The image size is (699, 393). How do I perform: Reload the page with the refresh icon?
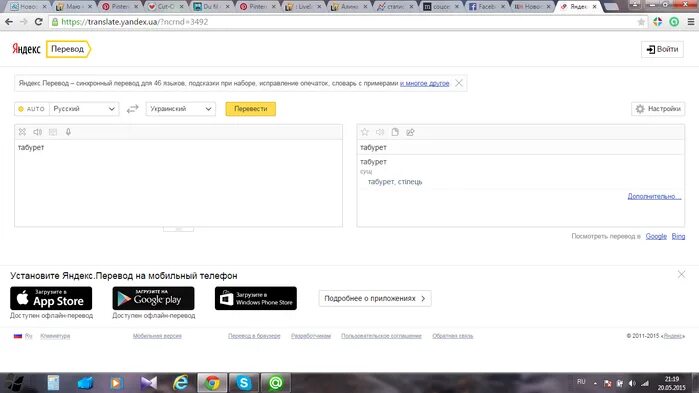coord(39,22)
